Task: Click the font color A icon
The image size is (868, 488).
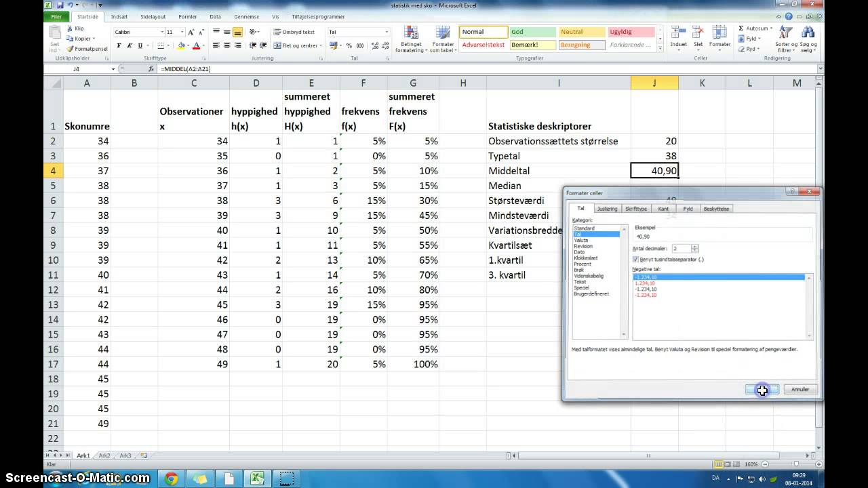Action: [x=196, y=46]
